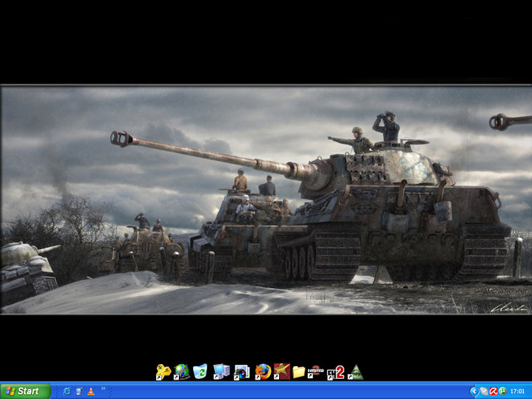This screenshot has width=532, height=399.
Task: Click the Show Desktop Quick Launch icon
Action: coord(79,391)
